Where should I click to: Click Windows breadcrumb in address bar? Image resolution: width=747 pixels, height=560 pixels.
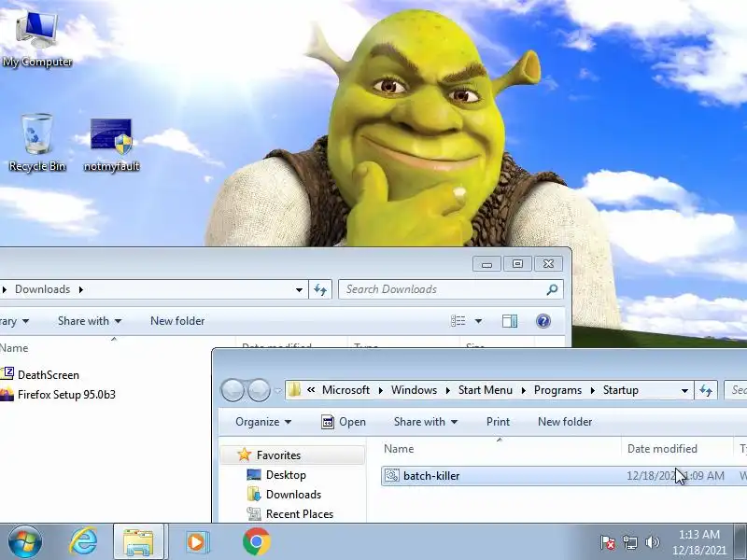click(414, 390)
